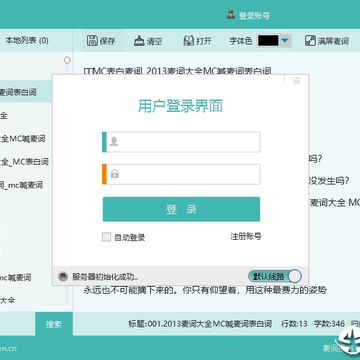The width and height of the screenshot is (360, 360).
Task: Open the 注册账号 register link
Action: 246,236
